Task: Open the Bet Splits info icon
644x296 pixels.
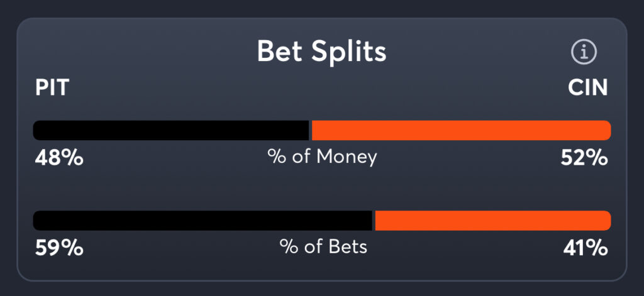Action: pos(584,53)
